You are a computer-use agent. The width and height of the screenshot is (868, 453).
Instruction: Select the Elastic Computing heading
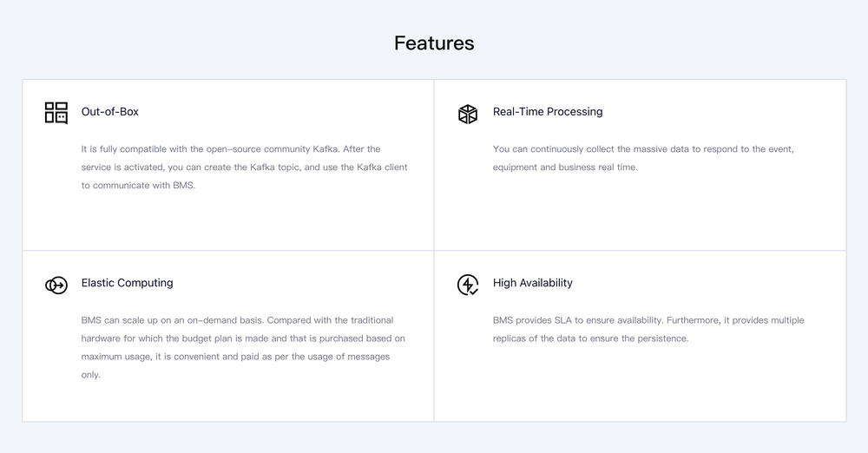(x=127, y=283)
